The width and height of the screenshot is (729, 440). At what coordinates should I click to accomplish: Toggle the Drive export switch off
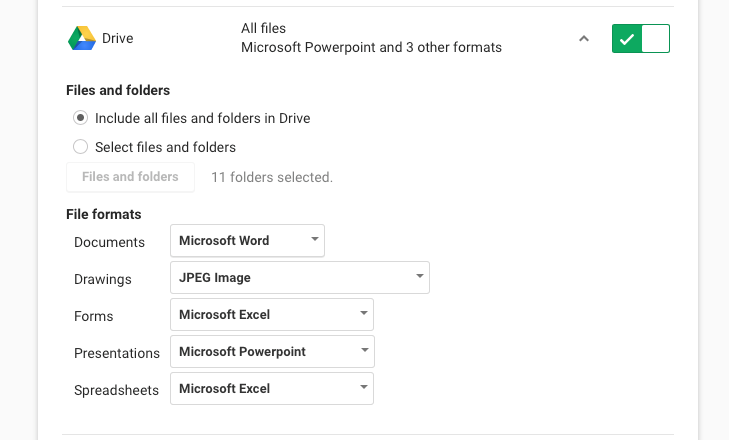pos(641,39)
